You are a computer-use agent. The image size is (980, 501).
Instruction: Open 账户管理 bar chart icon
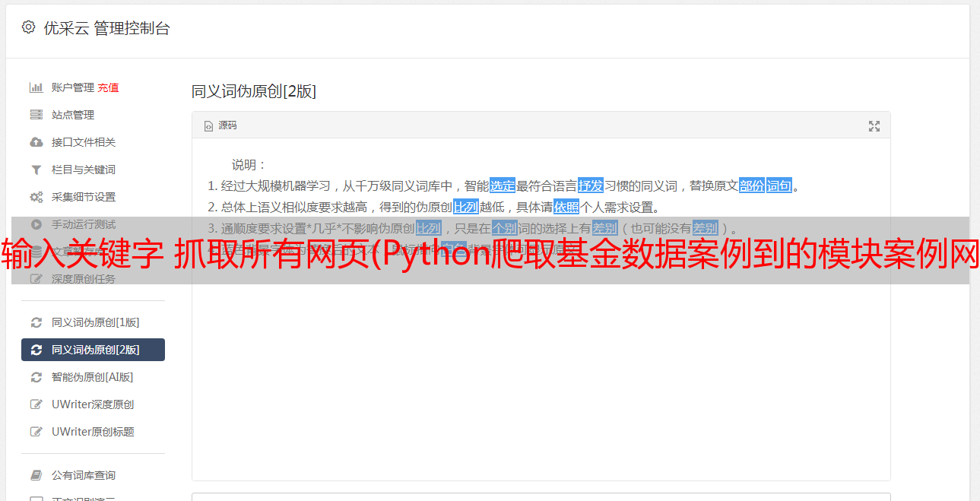pyautogui.click(x=36, y=87)
